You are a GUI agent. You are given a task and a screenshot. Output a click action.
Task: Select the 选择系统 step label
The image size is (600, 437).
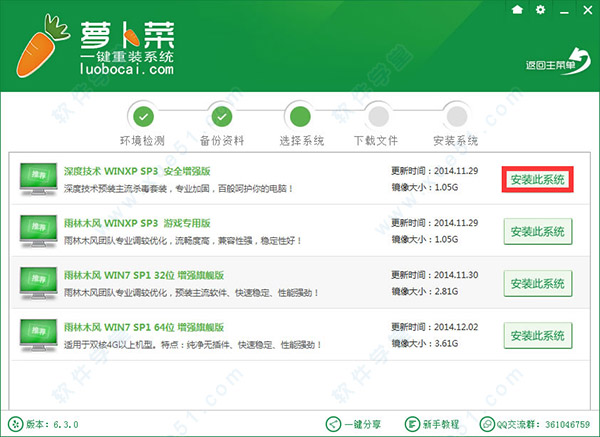(302, 141)
